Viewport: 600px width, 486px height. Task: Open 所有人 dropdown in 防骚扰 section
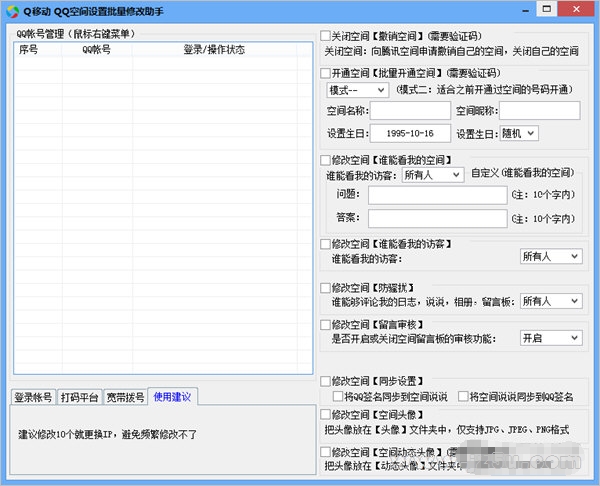[551, 301]
